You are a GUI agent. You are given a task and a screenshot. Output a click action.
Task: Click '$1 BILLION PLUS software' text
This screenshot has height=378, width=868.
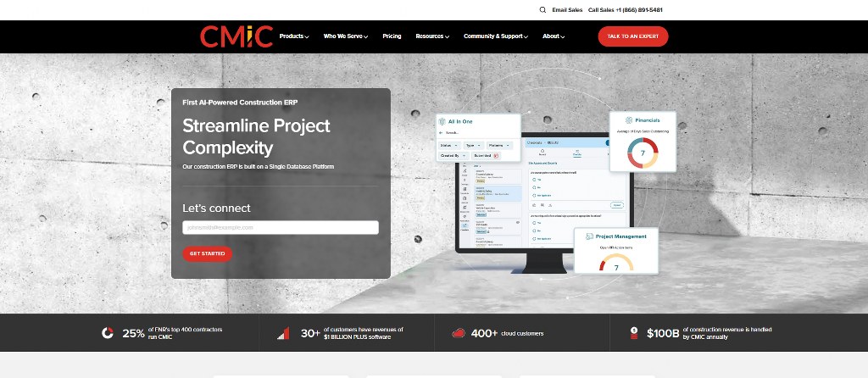pyautogui.click(x=357, y=337)
